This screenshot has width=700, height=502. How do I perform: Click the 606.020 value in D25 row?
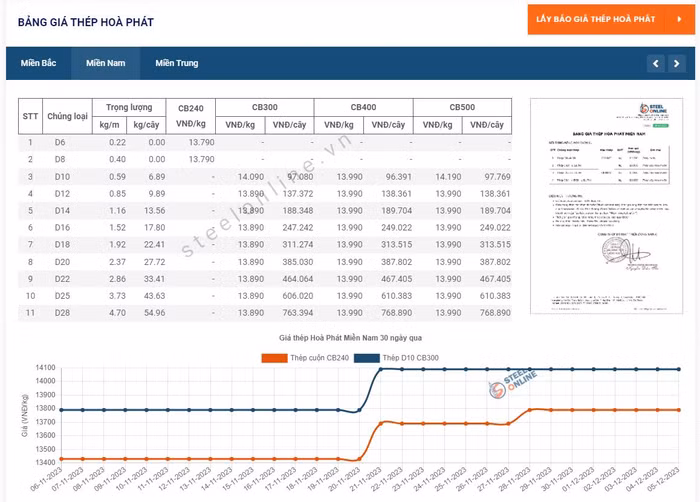[x=298, y=296]
